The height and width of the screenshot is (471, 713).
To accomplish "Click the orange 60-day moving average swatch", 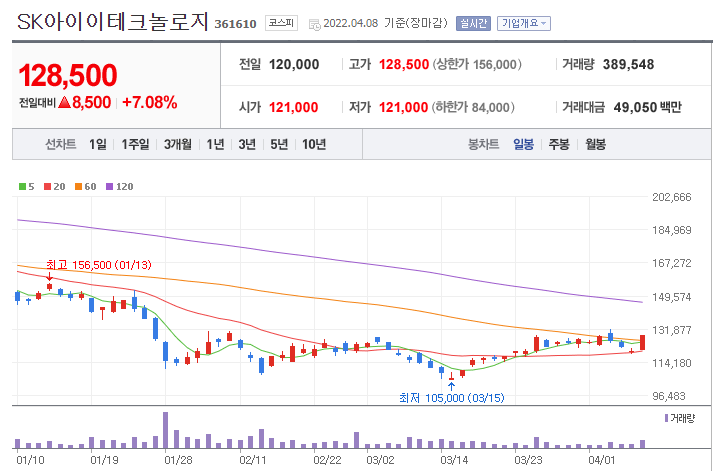I will pos(78,186).
